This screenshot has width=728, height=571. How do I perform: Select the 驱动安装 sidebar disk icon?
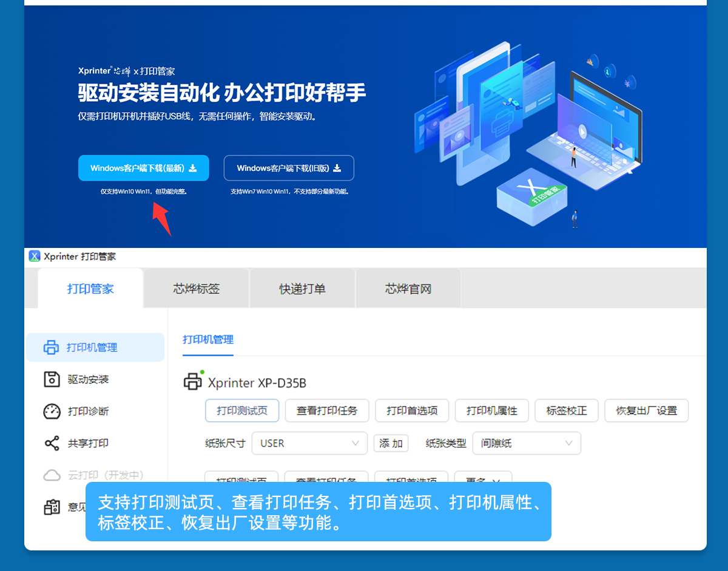click(x=52, y=379)
